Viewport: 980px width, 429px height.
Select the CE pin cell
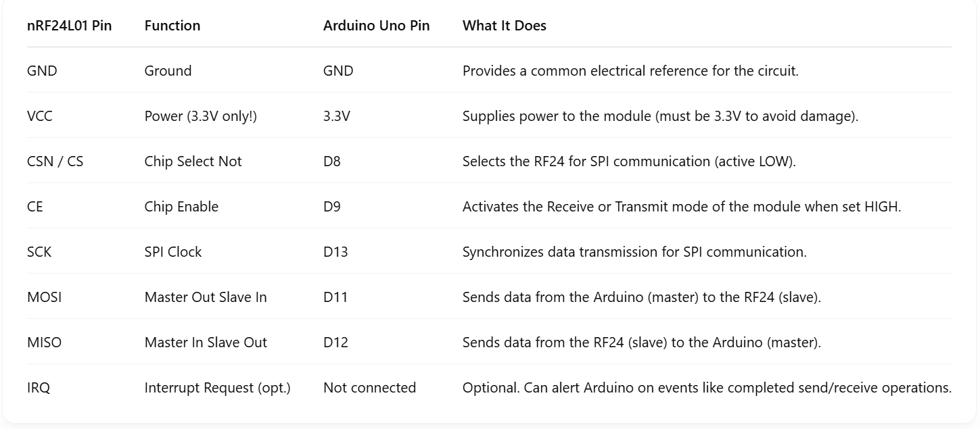click(35, 207)
